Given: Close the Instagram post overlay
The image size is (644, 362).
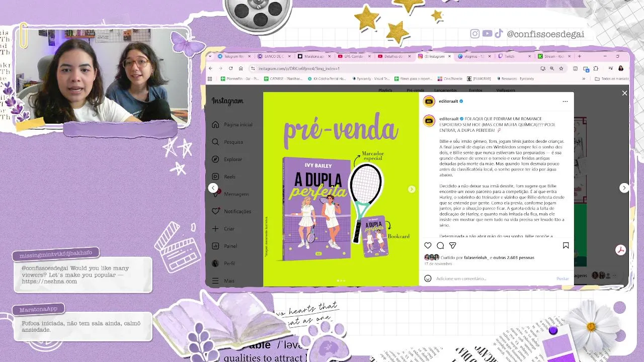Looking at the screenshot, I should pyautogui.click(x=624, y=93).
